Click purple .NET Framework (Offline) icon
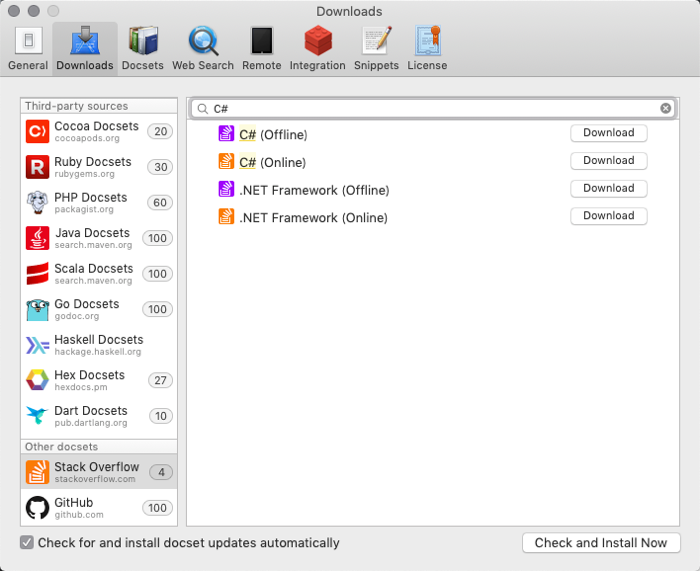The image size is (700, 571). (x=226, y=189)
